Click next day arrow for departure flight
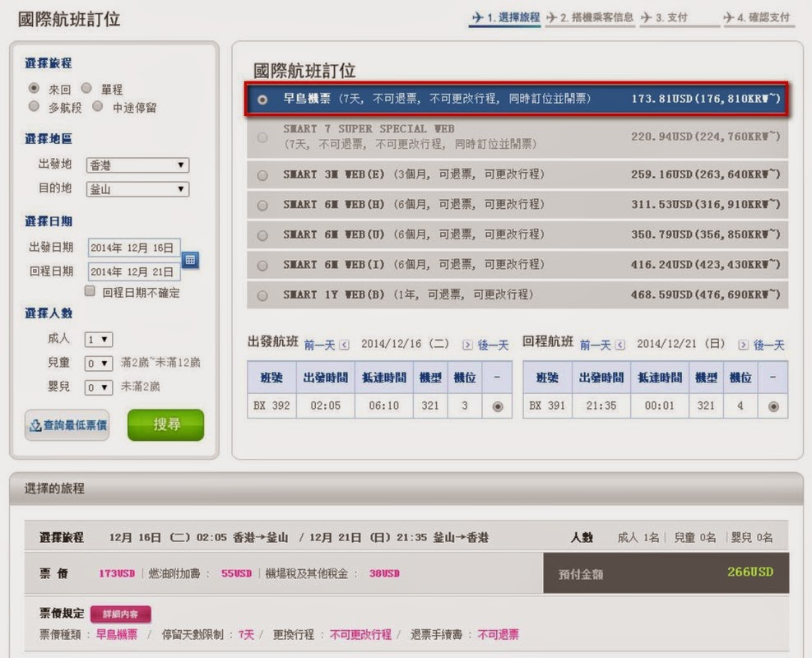812x658 pixels. [x=467, y=345]
